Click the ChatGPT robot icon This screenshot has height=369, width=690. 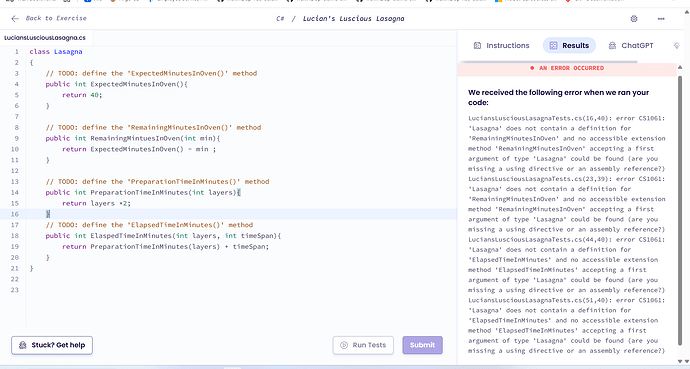pyautogui.click(x=612, y=45)
